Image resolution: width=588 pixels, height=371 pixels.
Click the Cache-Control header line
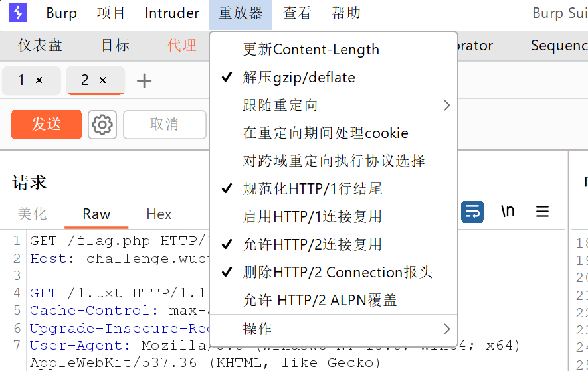pyautogui.click(x=118, y=311)
